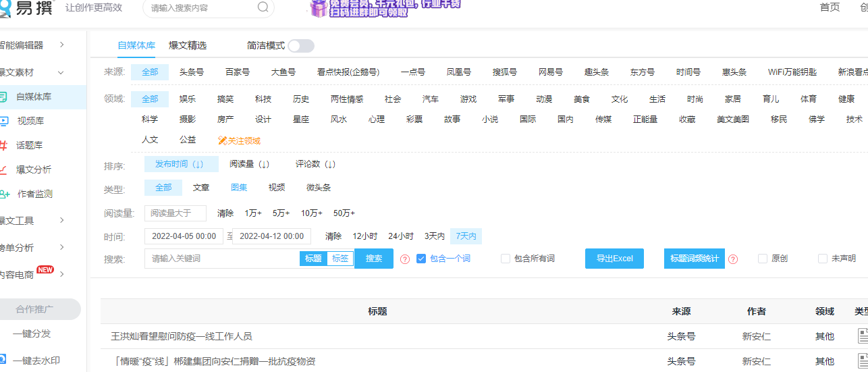The width and height of the screenshot is (868, 372).
Task: Open the 自媒体库 sidebar icon
Action: coord(3,97)
